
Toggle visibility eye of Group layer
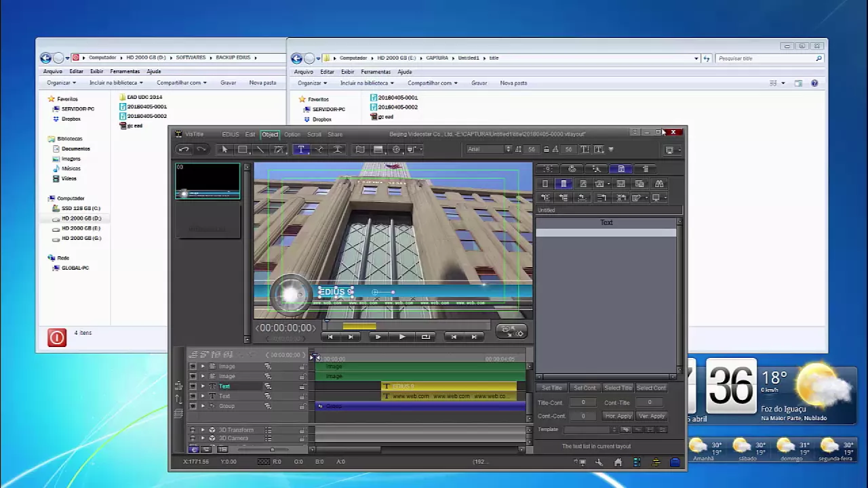[193, 406]
